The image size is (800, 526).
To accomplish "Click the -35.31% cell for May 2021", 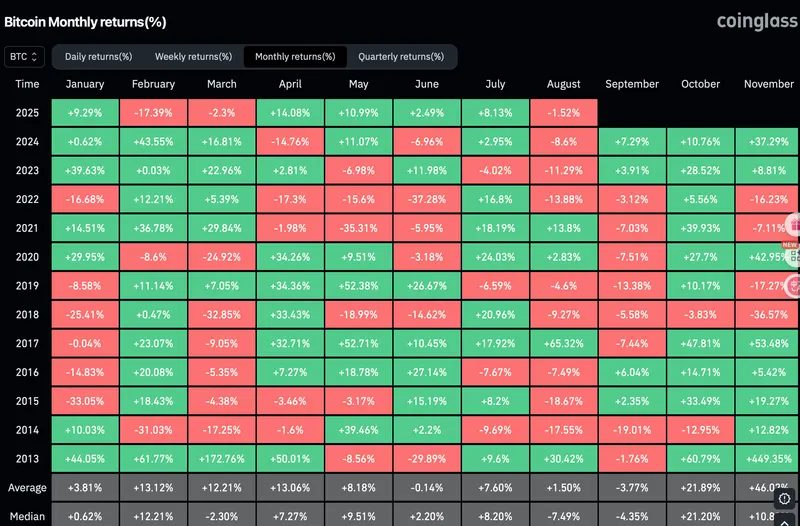I will 358,228.
